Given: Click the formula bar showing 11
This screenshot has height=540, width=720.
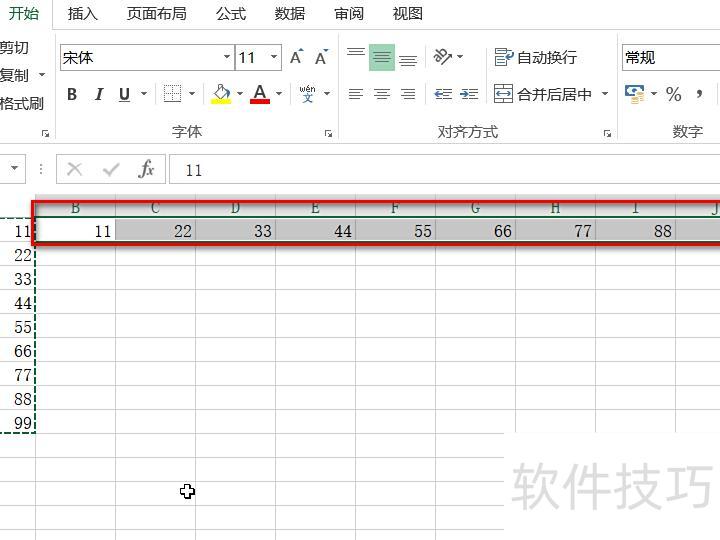Looking at the screenshot, I should pyautogui.click(x=444, y=169).
